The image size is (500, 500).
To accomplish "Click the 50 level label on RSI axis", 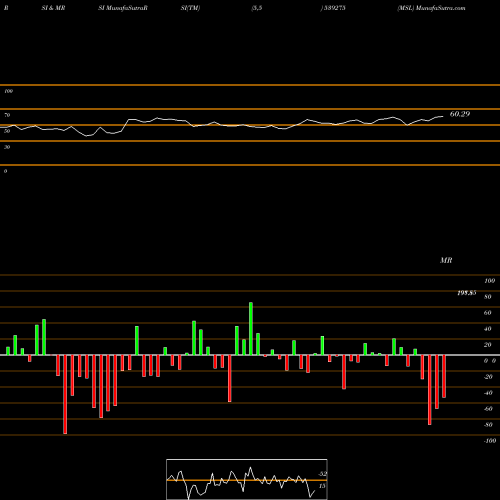I will pyautogui.click(x=7, y=131).
